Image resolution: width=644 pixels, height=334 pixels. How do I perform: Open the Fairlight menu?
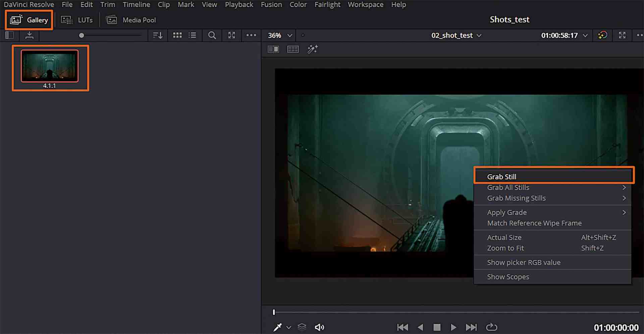(x=327, y=5)
